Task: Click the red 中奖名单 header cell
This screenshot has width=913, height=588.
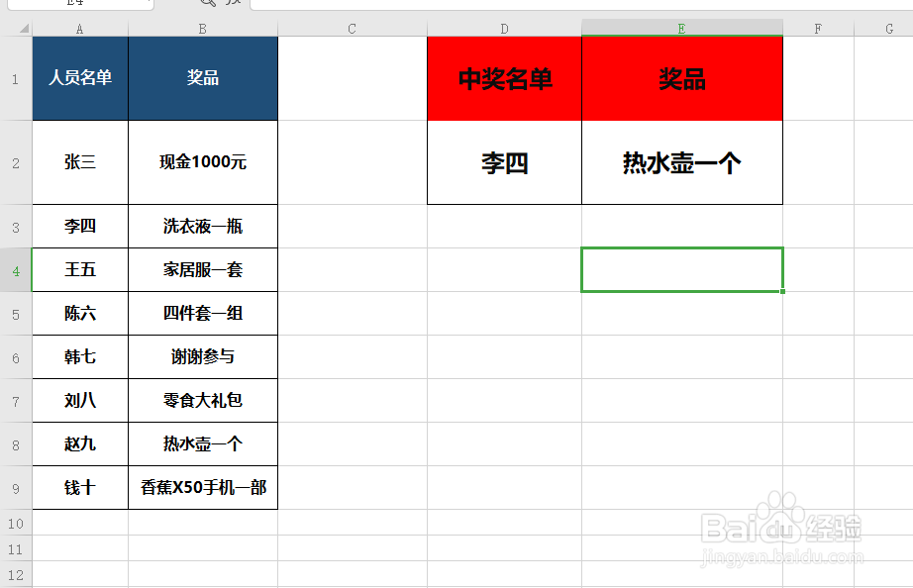Action: pos(504,78)
